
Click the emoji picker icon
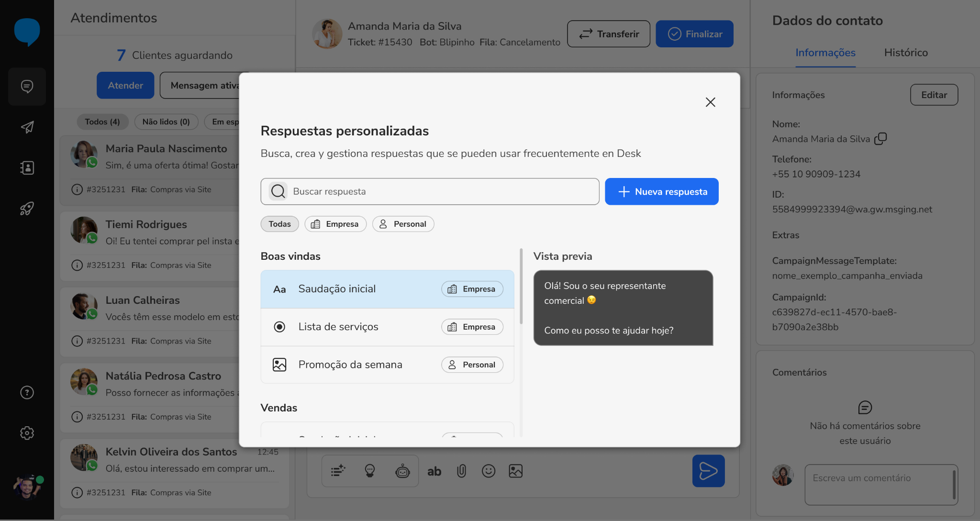coord(488,471)
